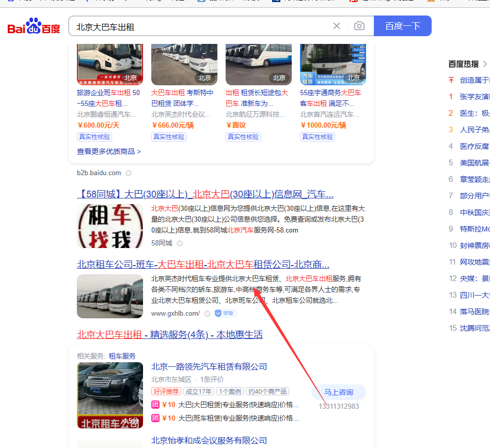Open the 旅游企业班车出租 50~55座大巴车租 link
The height and width of the screenshot is (448, 490).
pos(108,98)
